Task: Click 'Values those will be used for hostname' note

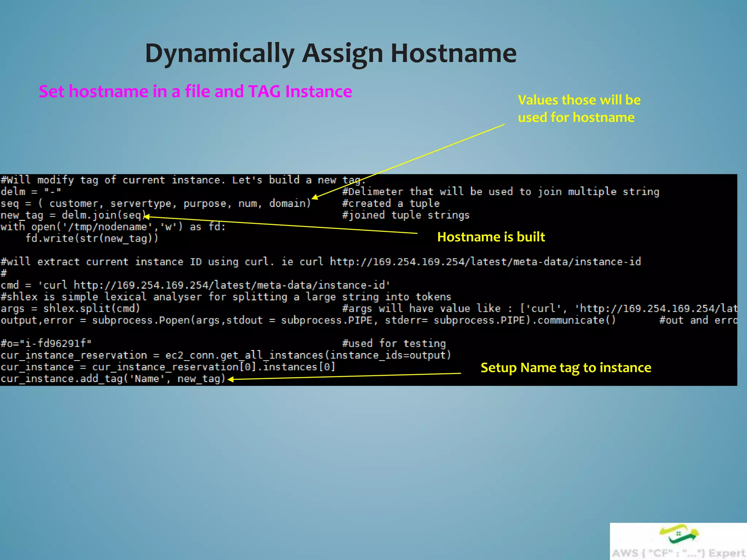Action: point(579,109)
